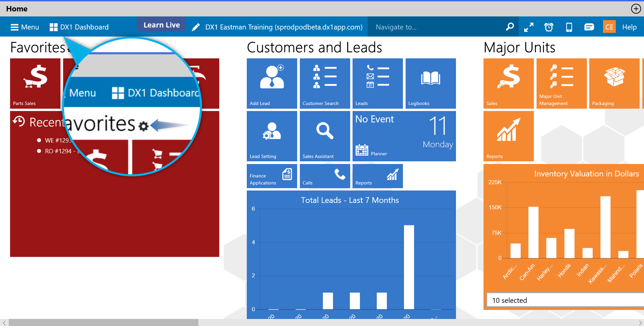The height and width of the screenshot is (326, 644).
Task: Click DX1 Eastman Training store name
Action: tap(284, 27)
